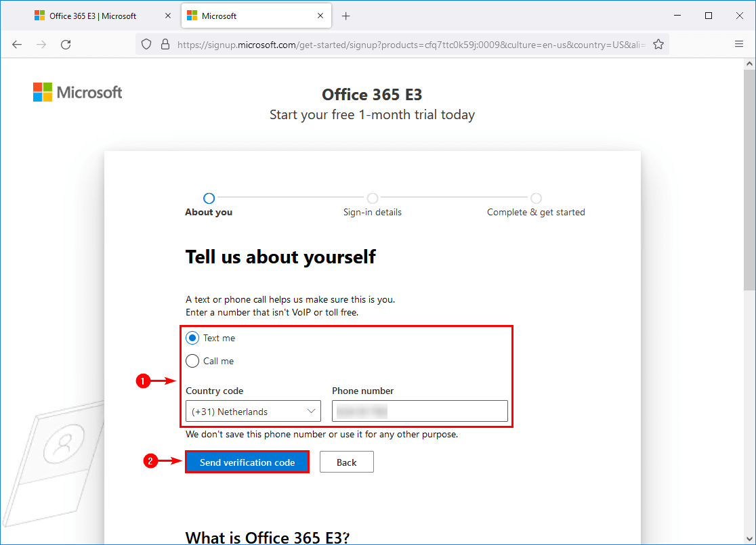
Task: Close the browser window
Action: coord(740,16)
